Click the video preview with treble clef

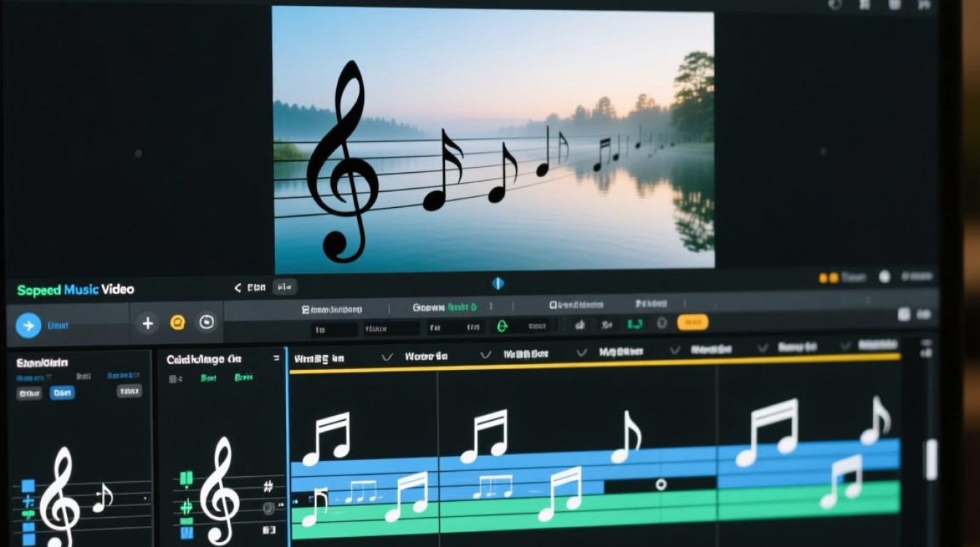pos(494,139)
